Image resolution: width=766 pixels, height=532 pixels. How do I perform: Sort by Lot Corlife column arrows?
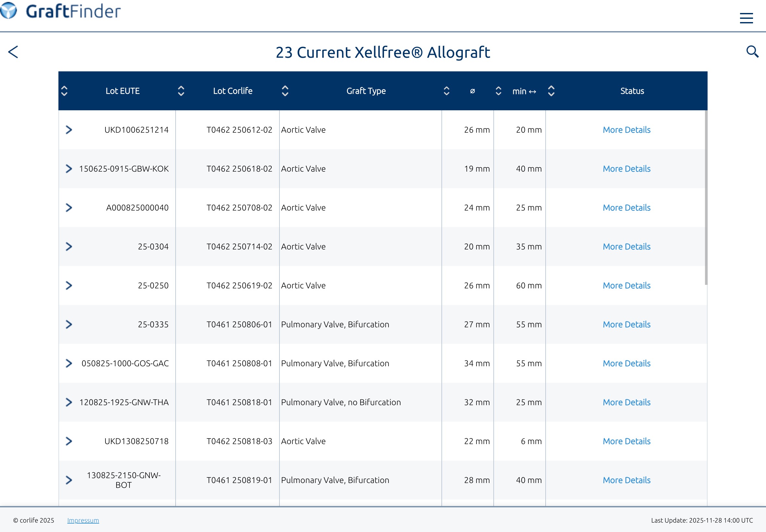coord(181,91)
